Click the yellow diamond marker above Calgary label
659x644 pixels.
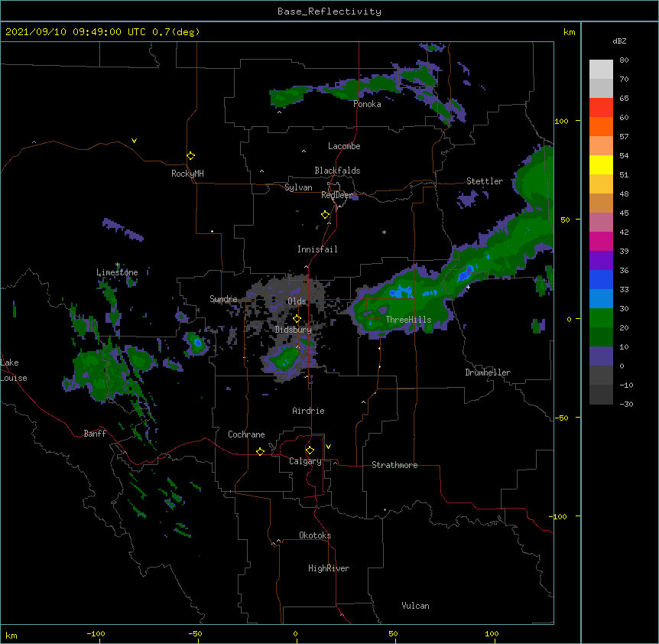[x=310, y=450]
